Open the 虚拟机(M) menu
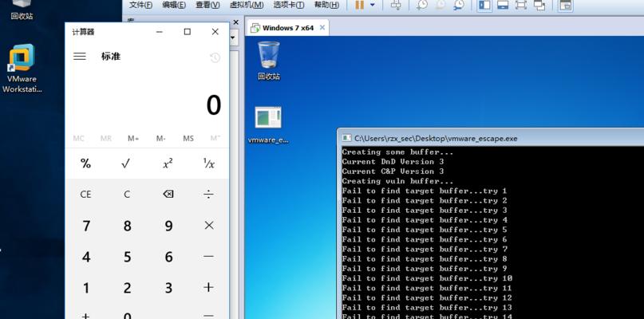This screenshot has height=319, width=644. click(x=247, y=5)
